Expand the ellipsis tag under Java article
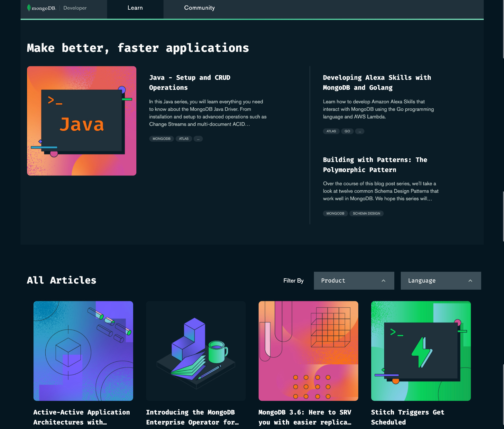The image size is (504, 429). coord(198,139)
